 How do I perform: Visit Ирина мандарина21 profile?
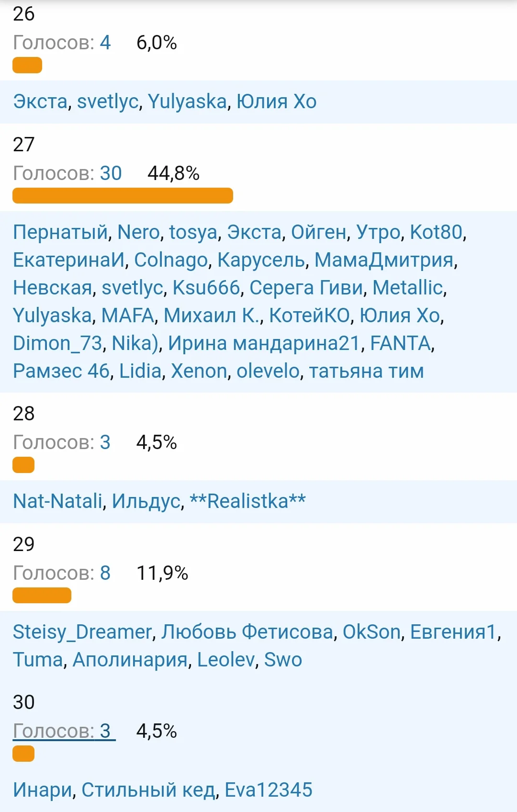[x=264, y=344]
